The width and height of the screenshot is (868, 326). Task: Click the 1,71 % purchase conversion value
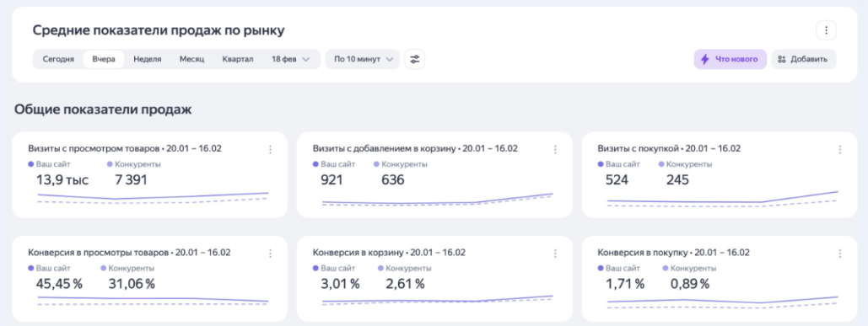(625, 284)
